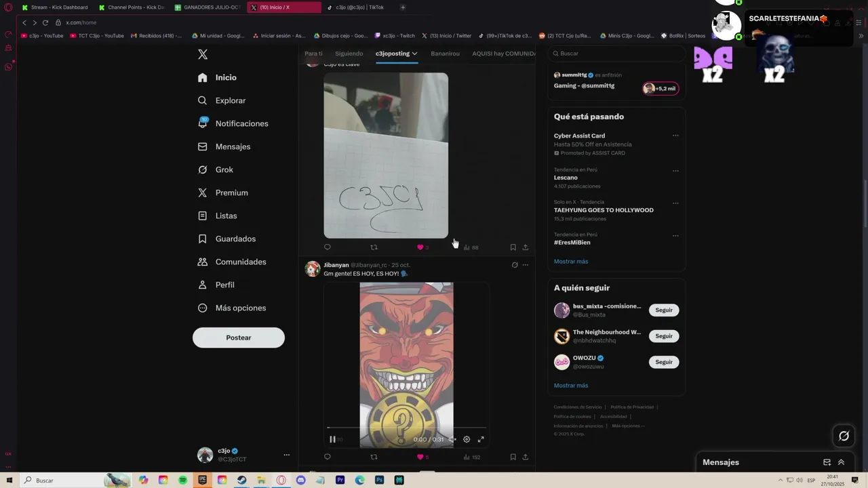Open the C3JO handwritten paper image

click(x=386, y=155)
